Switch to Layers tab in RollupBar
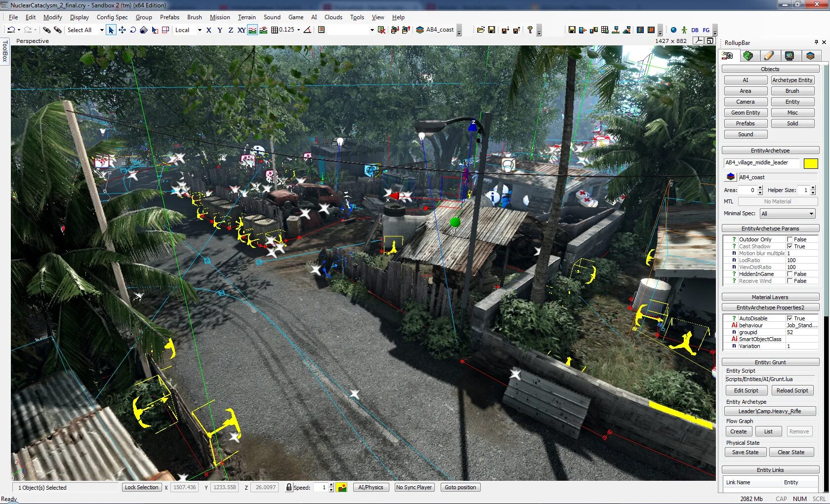Image resolution: width=830 pixels, height=504 pixels. (x=810, y=56)
